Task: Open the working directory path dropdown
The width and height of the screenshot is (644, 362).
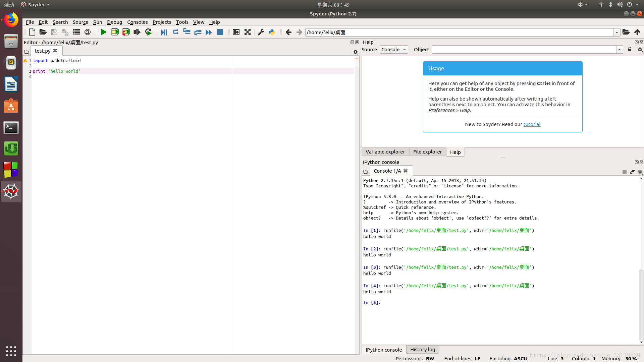Action: tap(617, 33)
